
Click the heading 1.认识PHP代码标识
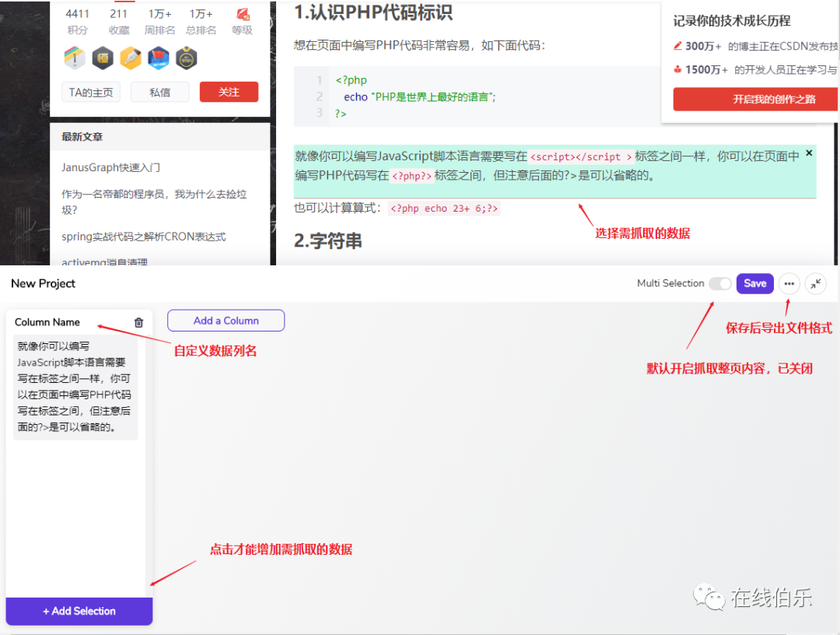click(373, 12)
